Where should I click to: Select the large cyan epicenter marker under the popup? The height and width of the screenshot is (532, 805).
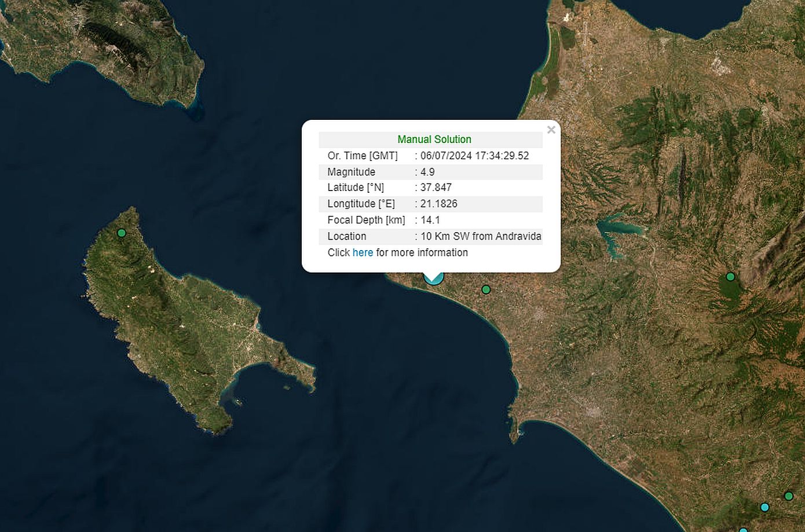434,279
